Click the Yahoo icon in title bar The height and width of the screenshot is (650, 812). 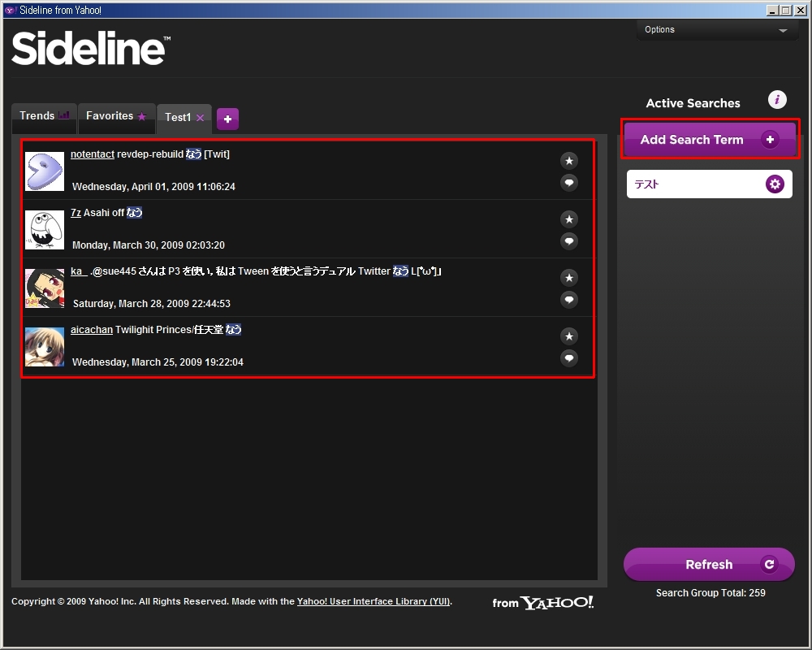(x=10, y=11)
